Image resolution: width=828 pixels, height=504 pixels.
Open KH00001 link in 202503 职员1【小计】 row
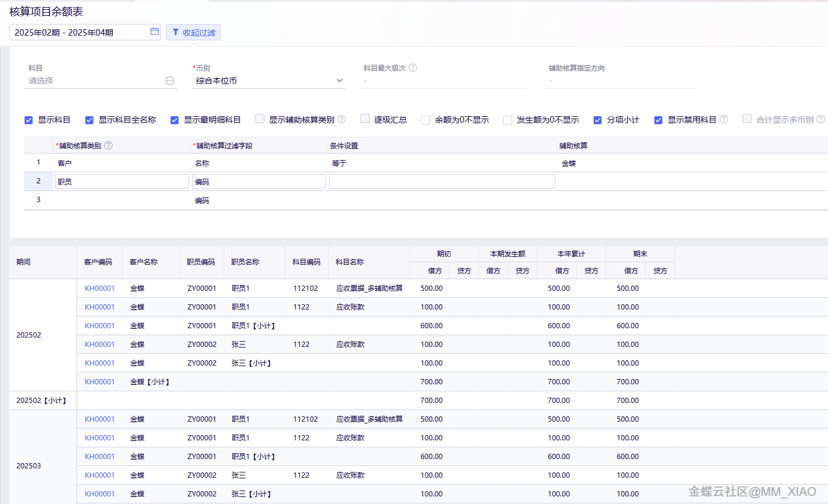pos(100,456)
